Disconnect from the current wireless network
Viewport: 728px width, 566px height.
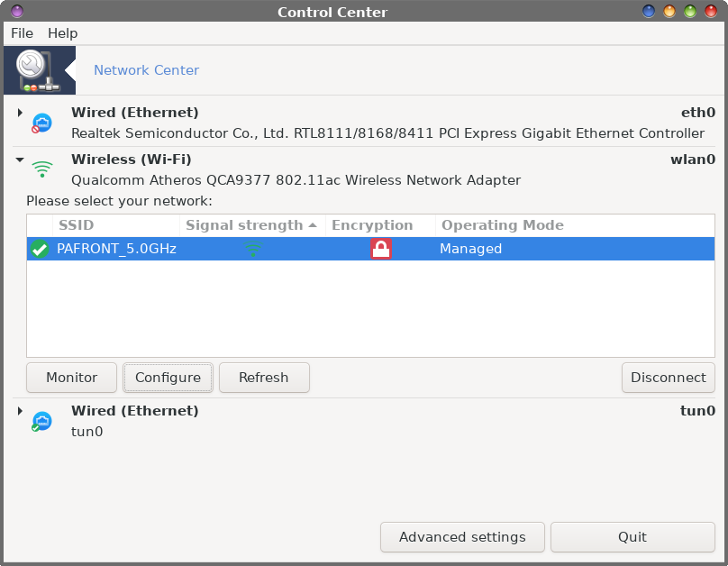669,378
